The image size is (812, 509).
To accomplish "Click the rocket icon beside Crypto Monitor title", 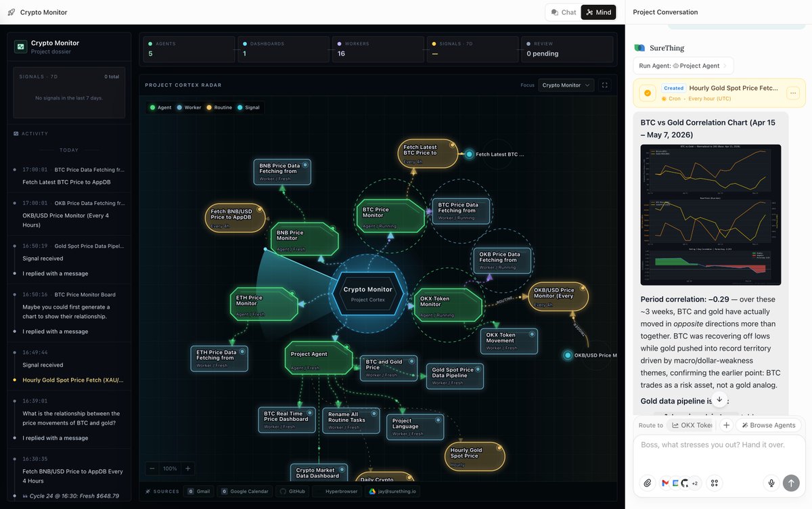I will click(11, 12).
